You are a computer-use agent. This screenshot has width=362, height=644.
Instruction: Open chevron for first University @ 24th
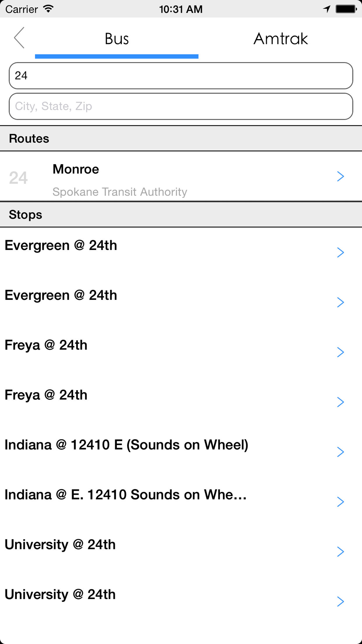340,552
